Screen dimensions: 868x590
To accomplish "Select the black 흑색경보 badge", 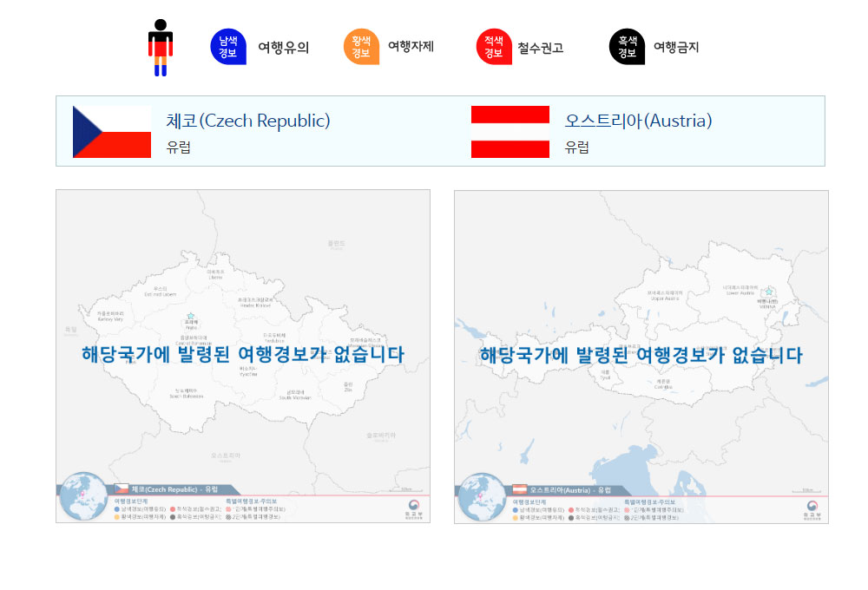I will coord(627,47).
